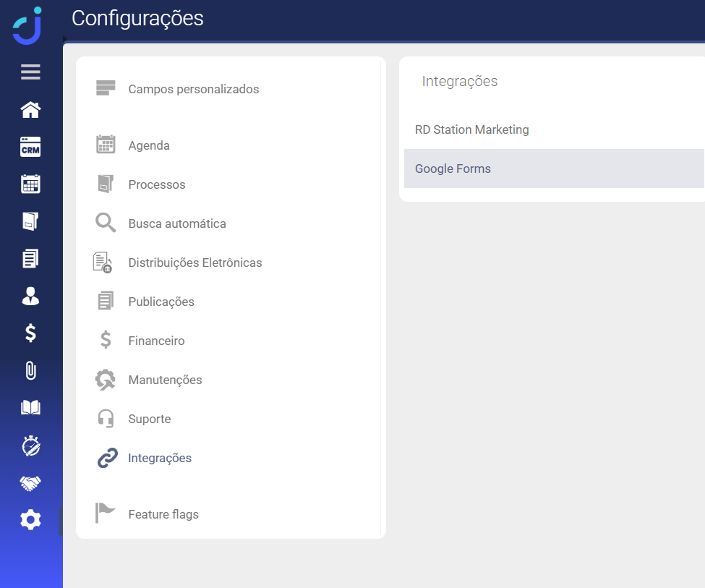Click the settings gear icon
The width and height of the screenshot is (705, 588).
(30, 519)
